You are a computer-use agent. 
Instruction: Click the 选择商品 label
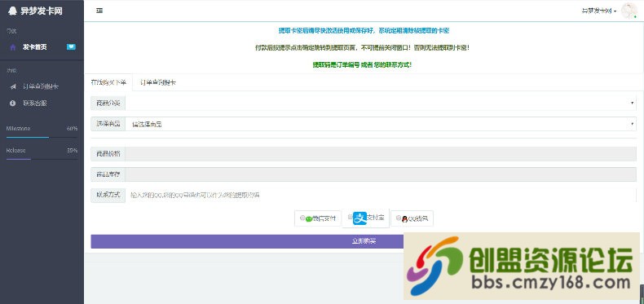[108, 124]
